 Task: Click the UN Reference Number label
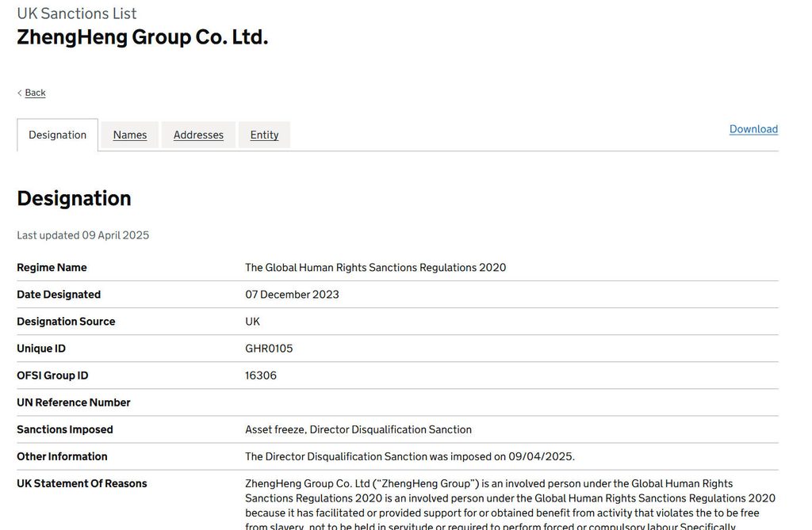point(74,402)
